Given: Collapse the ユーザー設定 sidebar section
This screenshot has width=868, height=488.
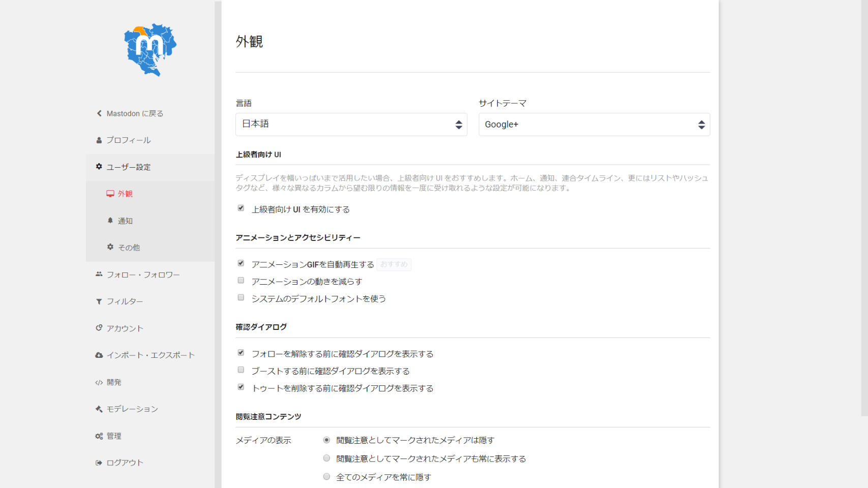Looking at the screenshot, I should click(128, 167).
